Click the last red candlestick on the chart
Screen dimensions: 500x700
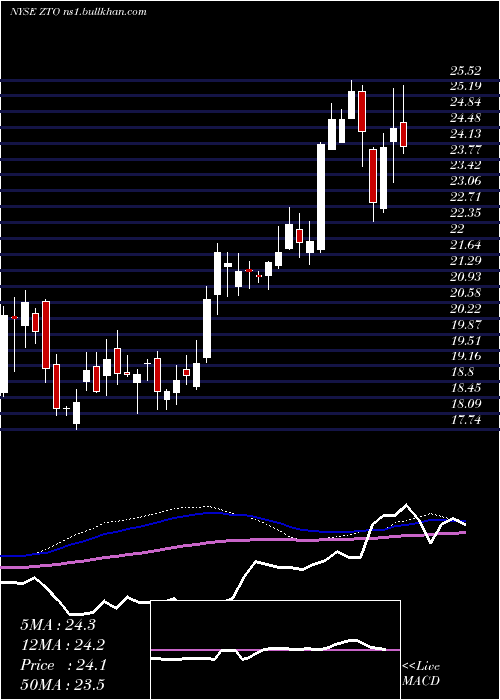[404, 134]
